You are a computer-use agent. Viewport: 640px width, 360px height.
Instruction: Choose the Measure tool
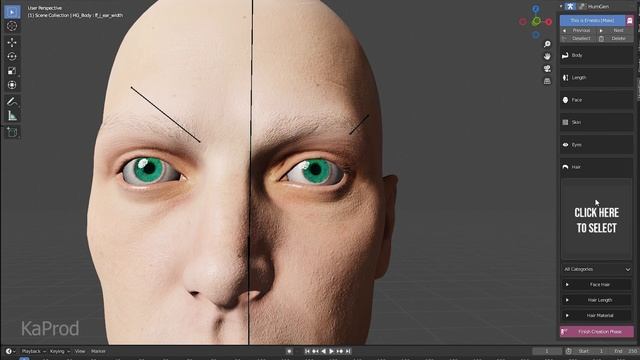(12, 116)
